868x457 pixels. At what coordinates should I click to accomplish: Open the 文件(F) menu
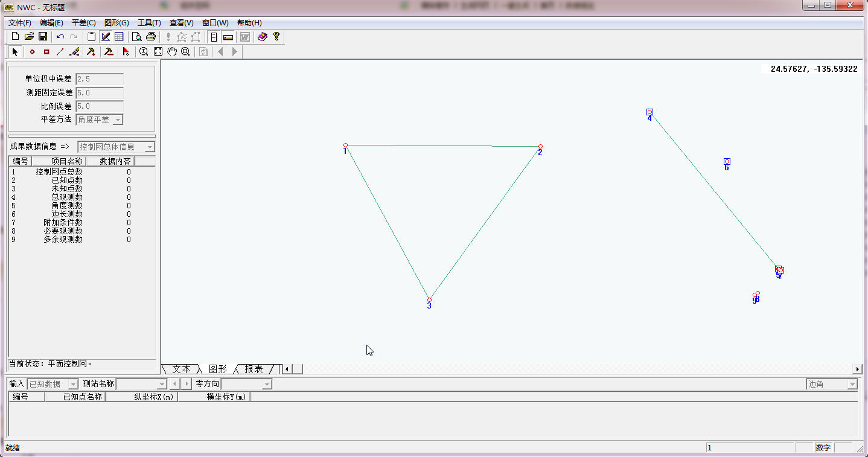20,23
